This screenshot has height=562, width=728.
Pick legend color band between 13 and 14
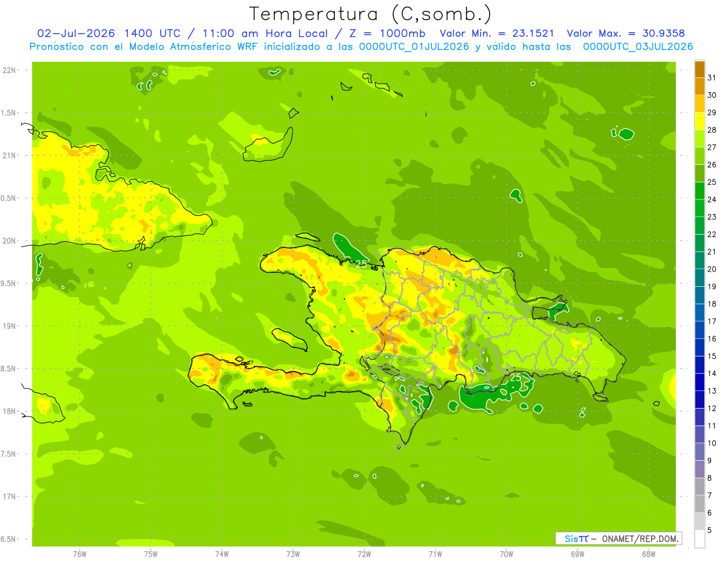[x=699, y=383]
